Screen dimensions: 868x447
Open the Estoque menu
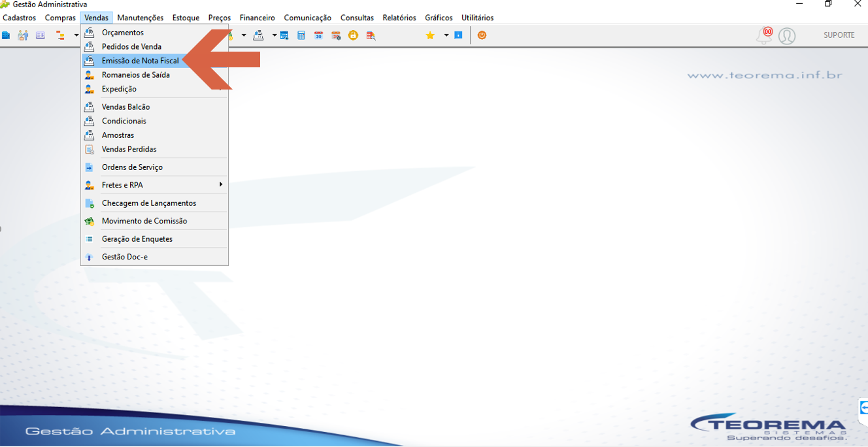coord(186,18)
